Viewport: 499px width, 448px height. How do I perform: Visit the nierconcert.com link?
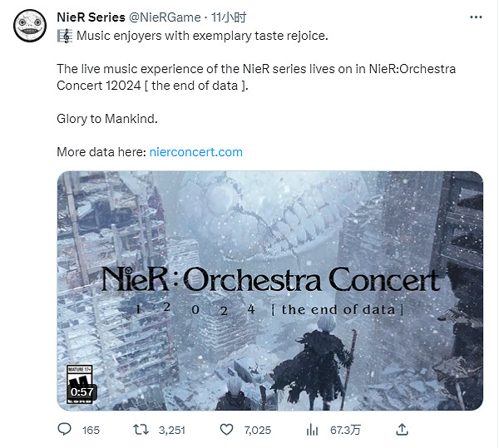pos(196,152)
